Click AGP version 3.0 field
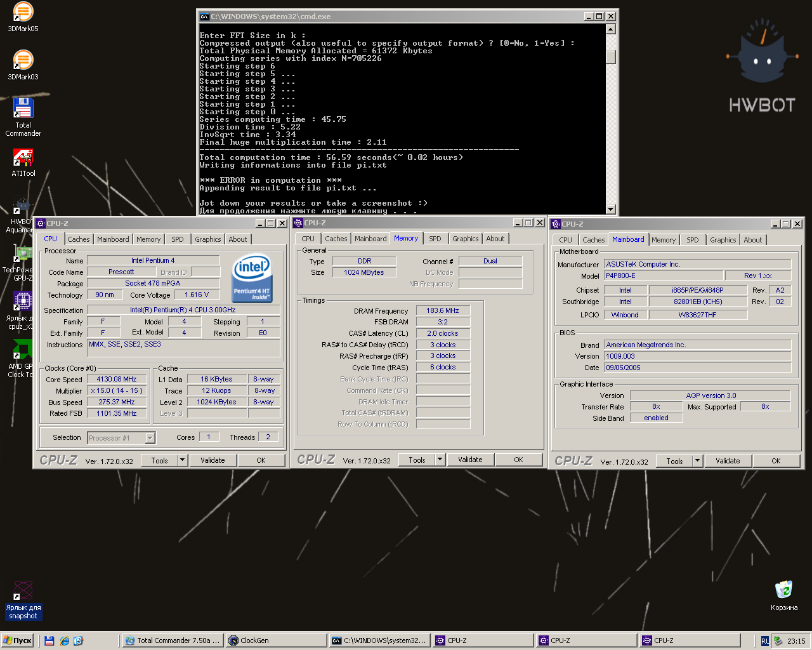812x650 pixels. tap(710, 395)
